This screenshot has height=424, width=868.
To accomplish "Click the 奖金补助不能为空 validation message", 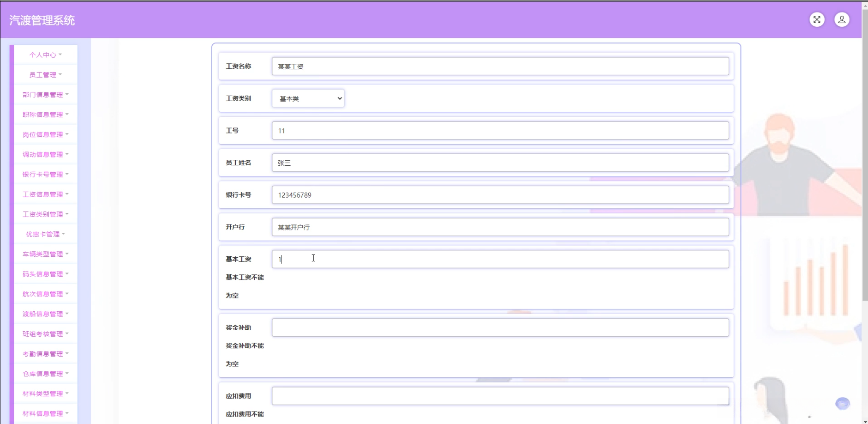I will [x=245, y=355].
